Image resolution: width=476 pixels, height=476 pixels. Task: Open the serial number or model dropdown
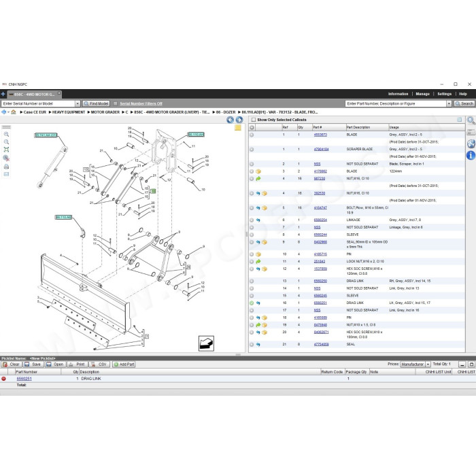(78, 103)
